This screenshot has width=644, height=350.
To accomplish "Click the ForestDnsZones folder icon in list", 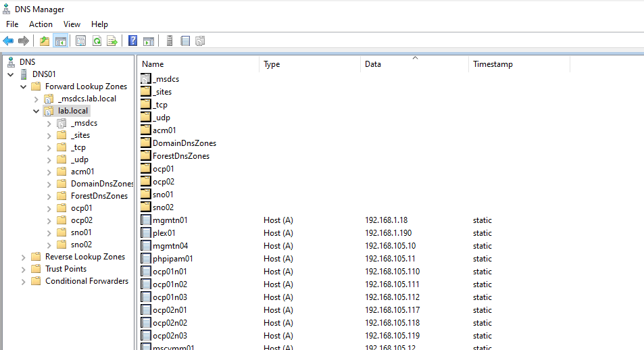I will tap(145, 155).
